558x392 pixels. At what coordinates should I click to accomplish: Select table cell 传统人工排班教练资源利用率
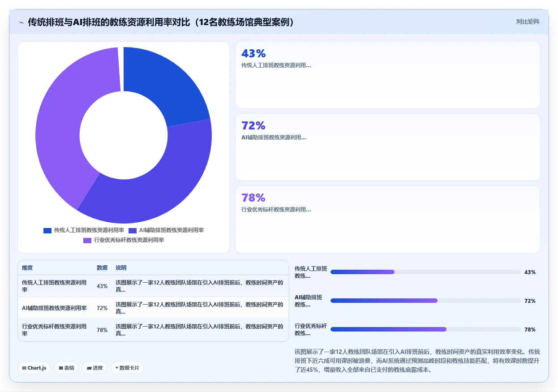56,286
